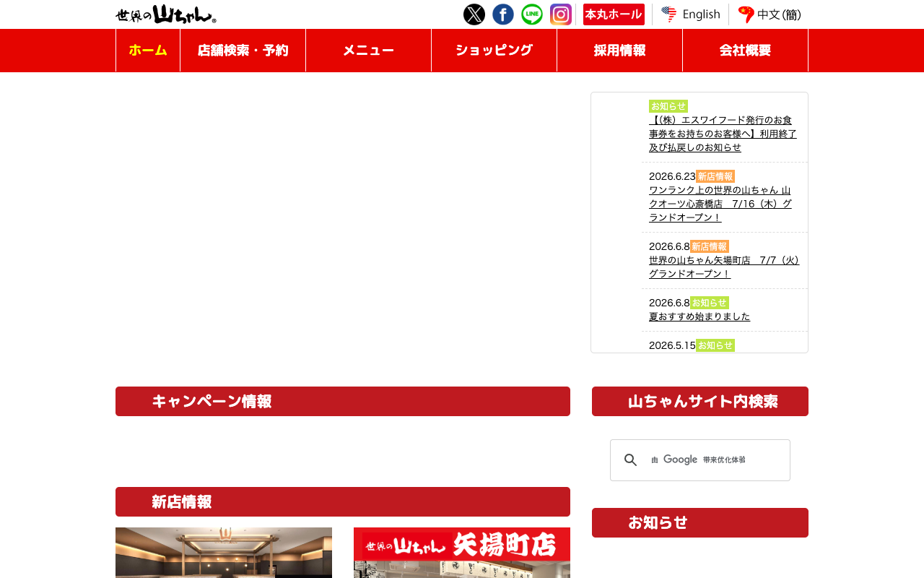Open the メニュー navigation item

[368, 51]
